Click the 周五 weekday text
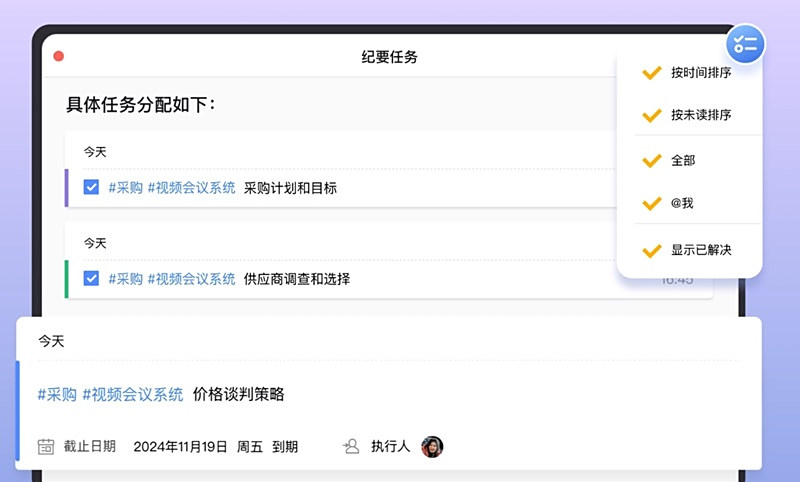This screenshot has height=482, width=800. tap(249, 447)
